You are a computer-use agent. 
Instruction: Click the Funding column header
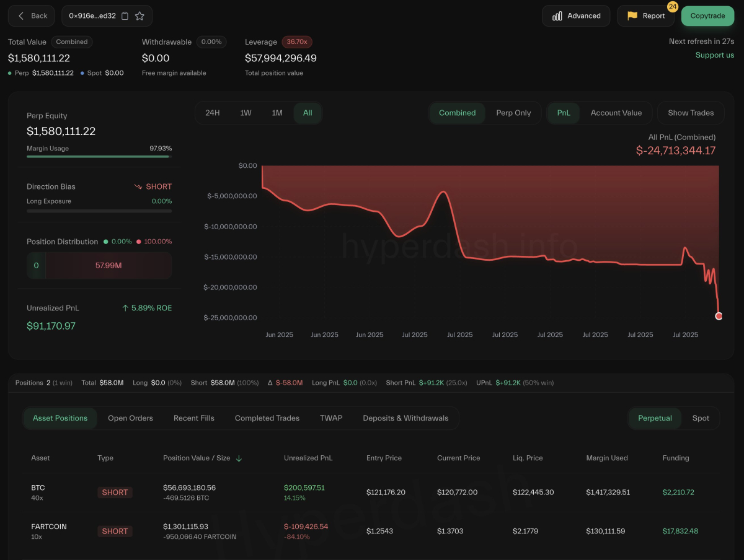[676, 458]
